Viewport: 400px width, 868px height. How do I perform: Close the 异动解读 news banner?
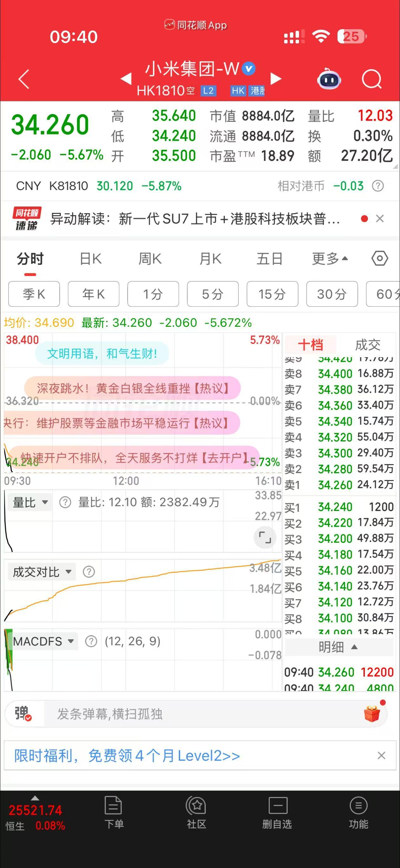(380, 219)
